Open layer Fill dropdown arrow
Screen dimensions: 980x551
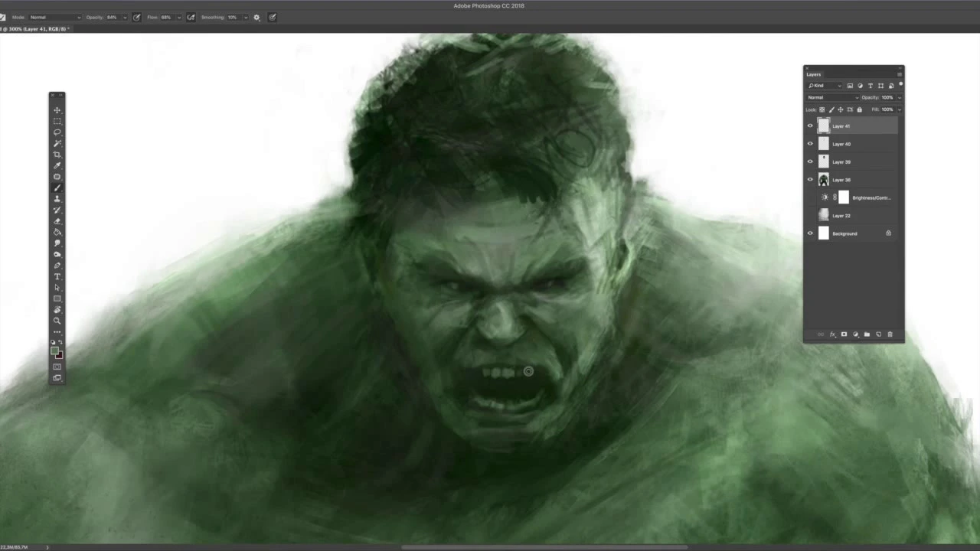(900, 109)
